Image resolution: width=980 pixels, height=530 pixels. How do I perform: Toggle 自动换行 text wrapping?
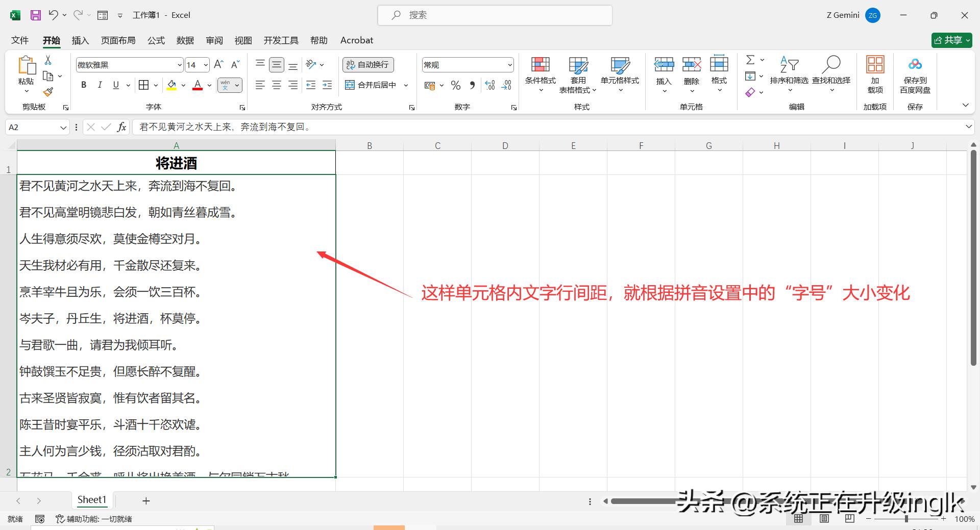pos(367,64)
